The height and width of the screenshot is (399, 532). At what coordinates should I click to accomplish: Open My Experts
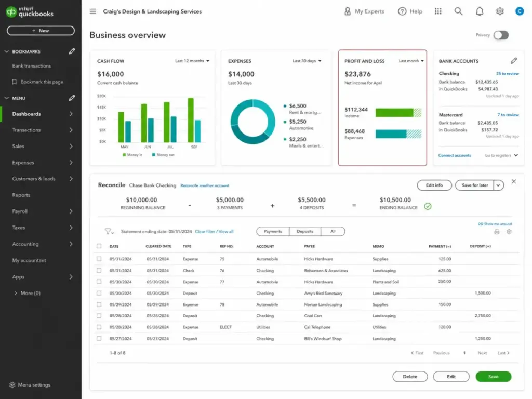[364, 11]
